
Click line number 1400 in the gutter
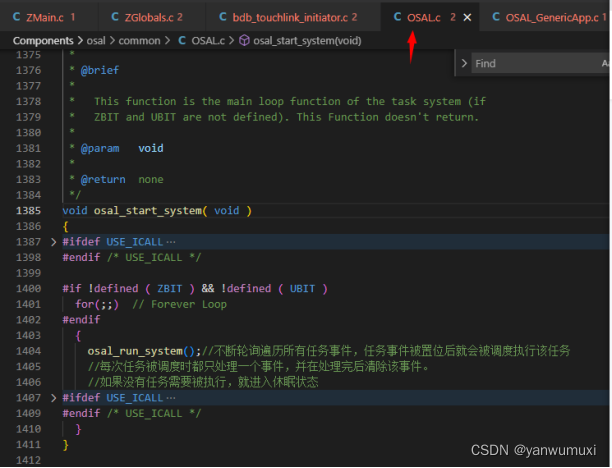28,289
